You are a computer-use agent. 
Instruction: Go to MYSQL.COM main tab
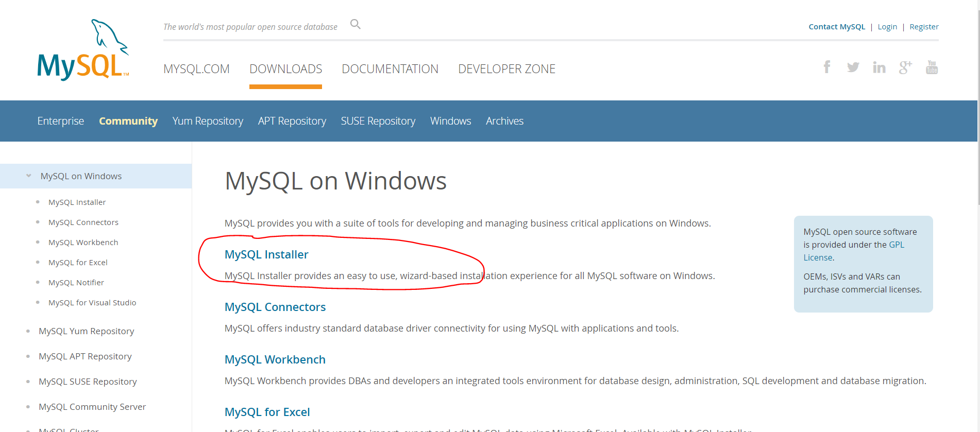(x=196, y=69)
